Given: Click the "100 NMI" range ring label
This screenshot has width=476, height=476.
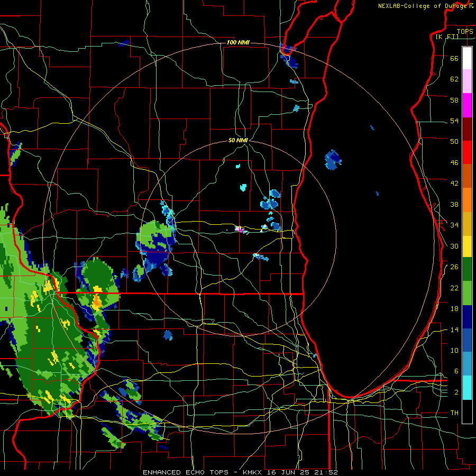Looking at the screenshot, I should pos(238,42).
